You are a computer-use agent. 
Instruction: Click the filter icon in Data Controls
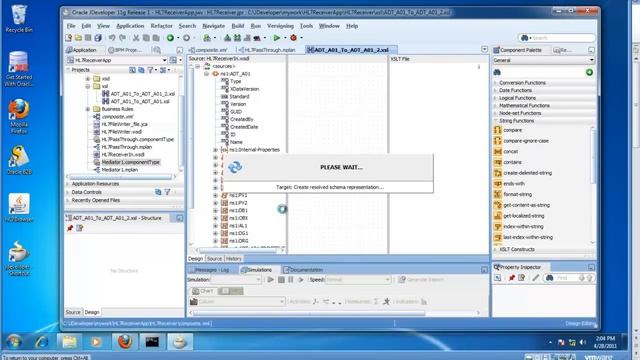tap(167, 192)
